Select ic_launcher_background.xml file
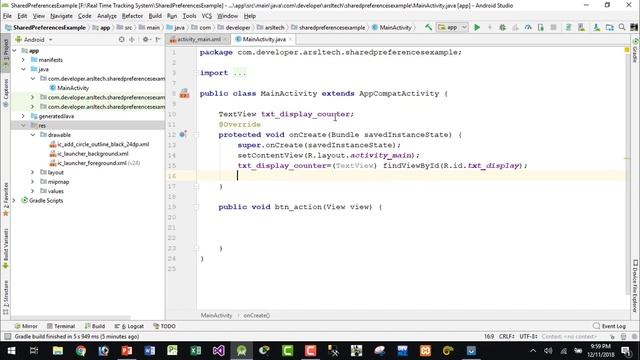The image size is (640, 360). 89,153
